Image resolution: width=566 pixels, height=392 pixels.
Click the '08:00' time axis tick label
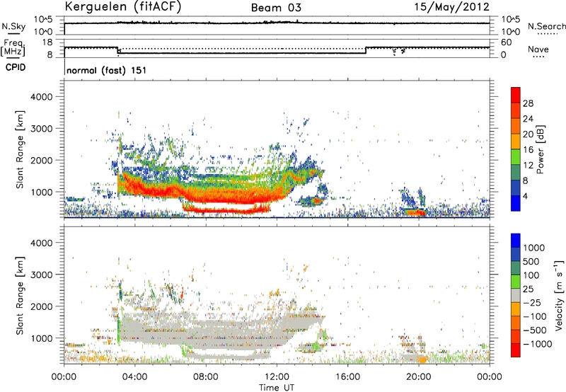click(206, 377)
